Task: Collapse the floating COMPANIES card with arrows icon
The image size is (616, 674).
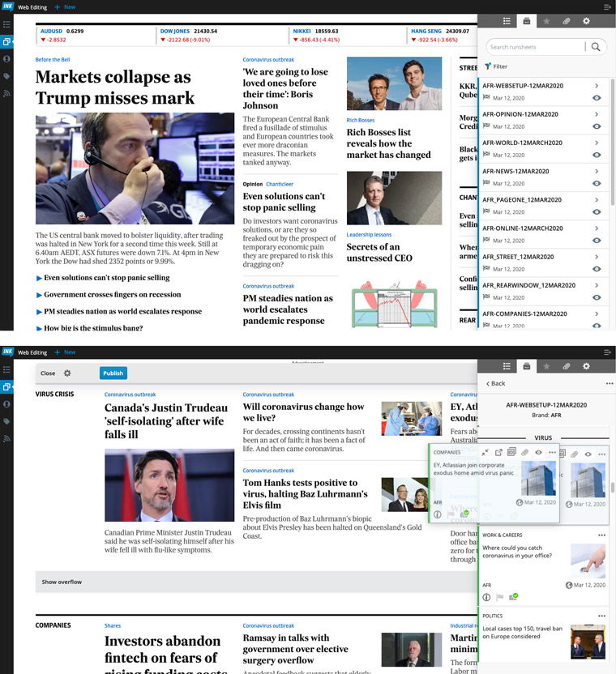Action: point(485,452)
